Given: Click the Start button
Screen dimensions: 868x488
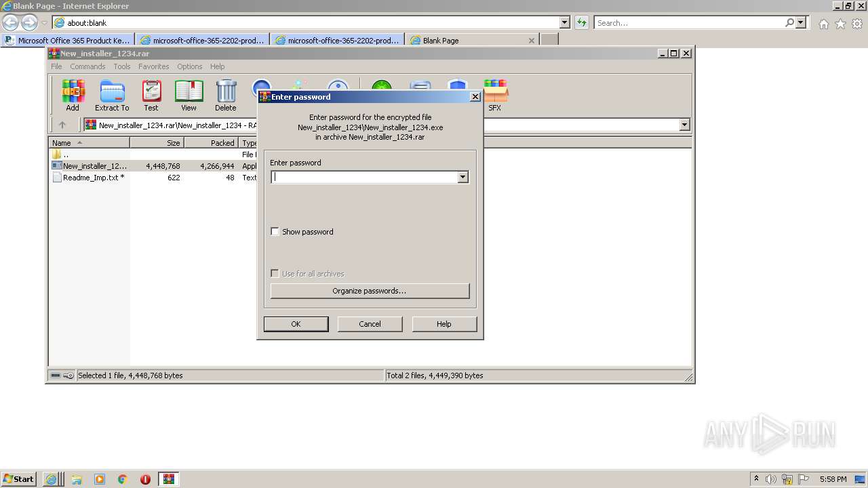Looking at the screenshot, I should pyautogui.click(x=19, y=479).
